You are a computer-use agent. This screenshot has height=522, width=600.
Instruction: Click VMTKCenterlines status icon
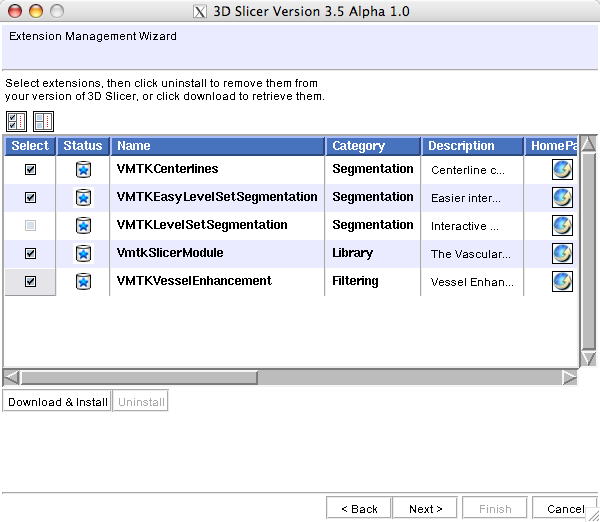(x=83, y=170)
